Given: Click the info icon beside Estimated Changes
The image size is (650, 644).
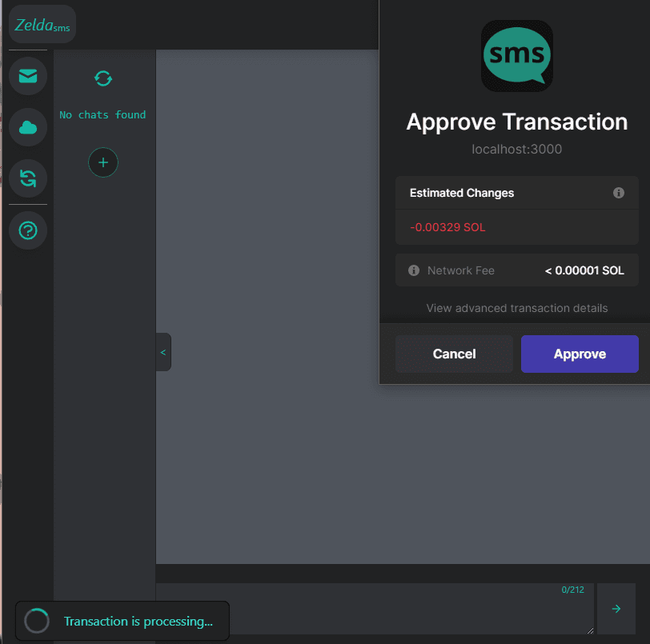Looking at the screenshot, I should pyautogui.click(x=618, y=193).
